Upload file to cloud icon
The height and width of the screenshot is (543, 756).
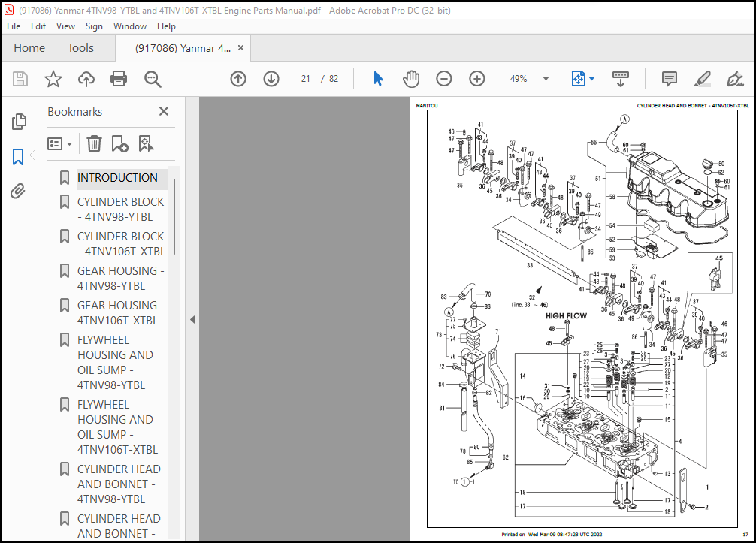[x=86, y=79]
